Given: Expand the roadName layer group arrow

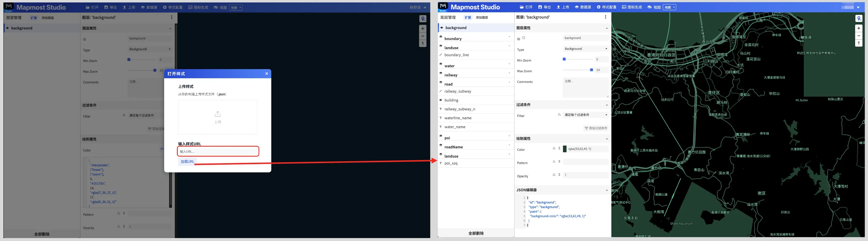Looking at the screenshot, I should [509, 145].
